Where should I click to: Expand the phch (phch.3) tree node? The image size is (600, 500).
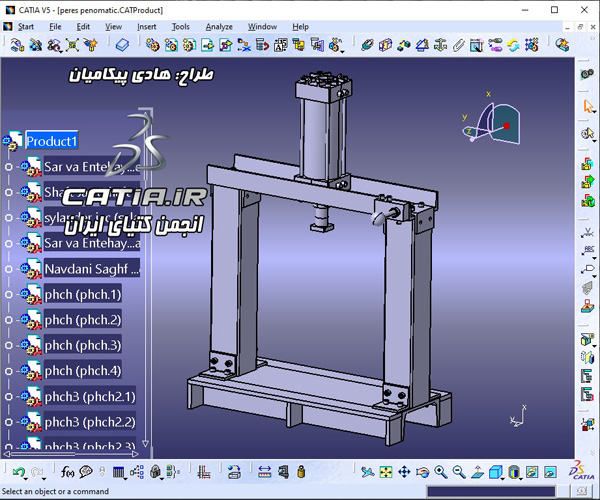click(8, 345)
